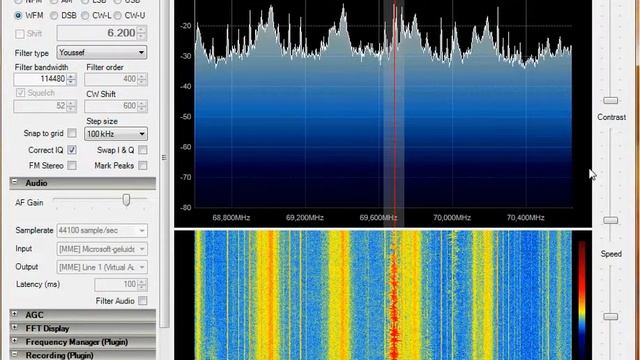Collapse the Recording (Plugin) section
The height and width of the screenshot is (360, 640).
click(15, 354)
